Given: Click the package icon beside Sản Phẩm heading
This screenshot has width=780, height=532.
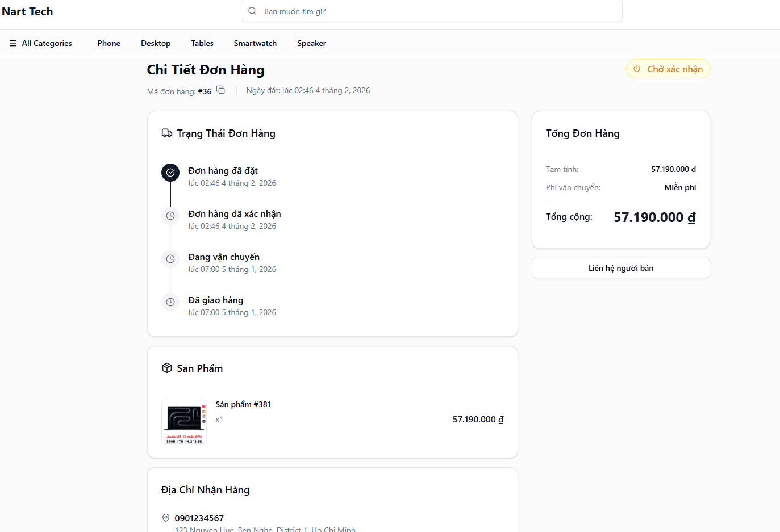Looking at the screenshot, I should coord(166,368).
